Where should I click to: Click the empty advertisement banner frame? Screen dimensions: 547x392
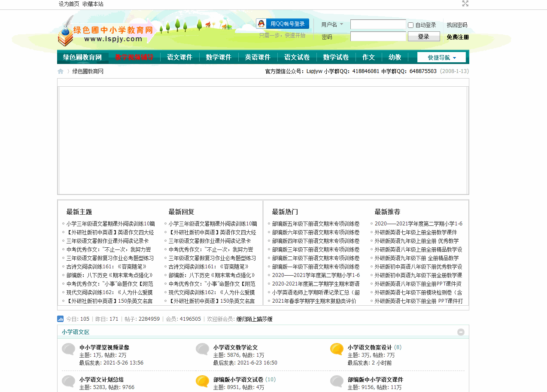(x=263, y=140)
